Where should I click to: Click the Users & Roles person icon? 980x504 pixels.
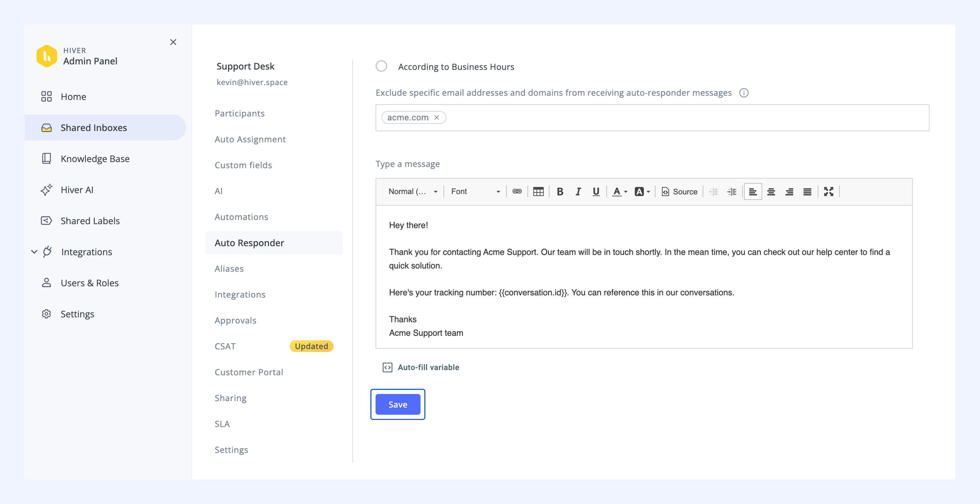click(47, 283)
